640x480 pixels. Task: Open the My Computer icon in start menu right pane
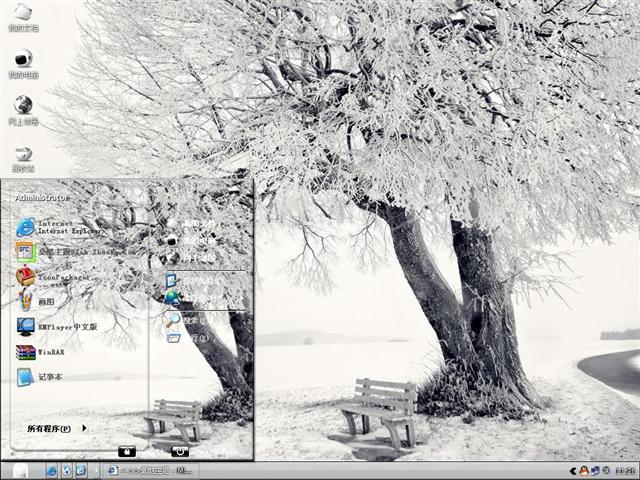pos(172,240)
